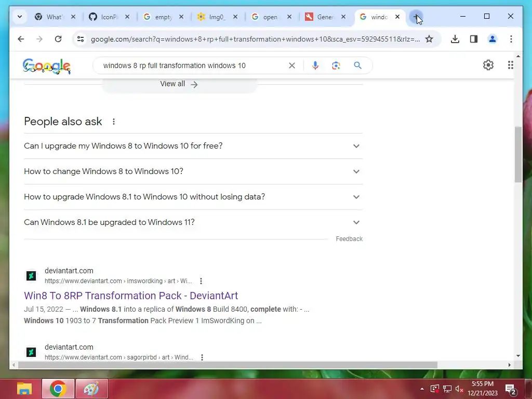The width and height of the screenshot is (532, 399).
Task: Expand "upgraded to Windows 11" question
Action: [x=193, y=222]
